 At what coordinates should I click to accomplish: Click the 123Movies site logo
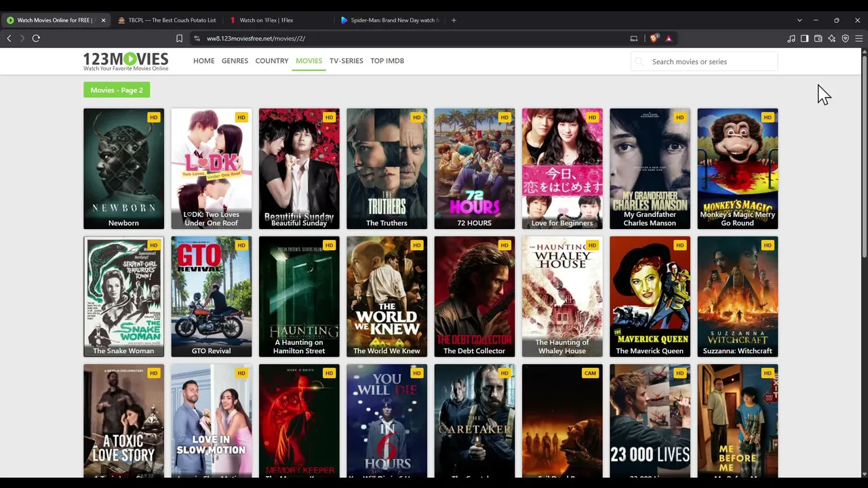125,61
